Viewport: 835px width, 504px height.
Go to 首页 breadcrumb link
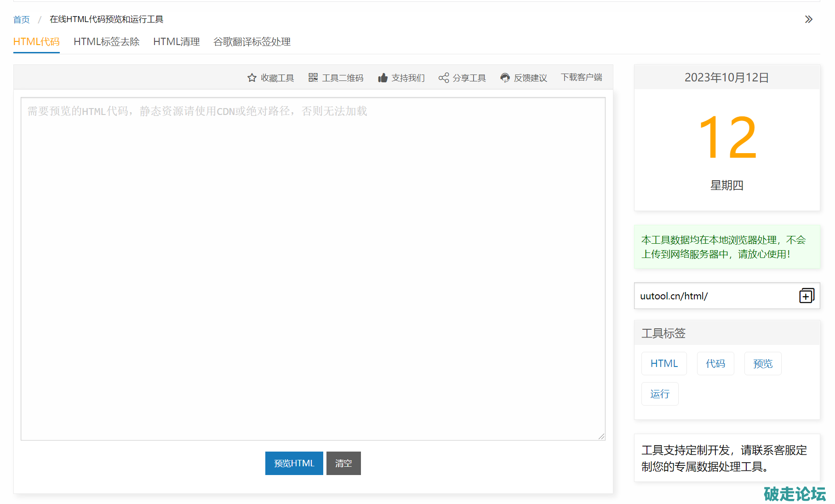(x=21, y=19)
